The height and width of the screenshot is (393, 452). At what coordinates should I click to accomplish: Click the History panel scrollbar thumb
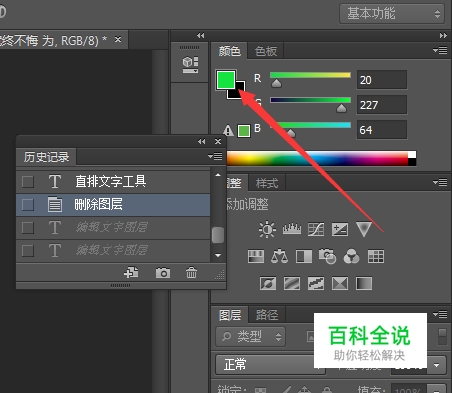coord(218,235)
